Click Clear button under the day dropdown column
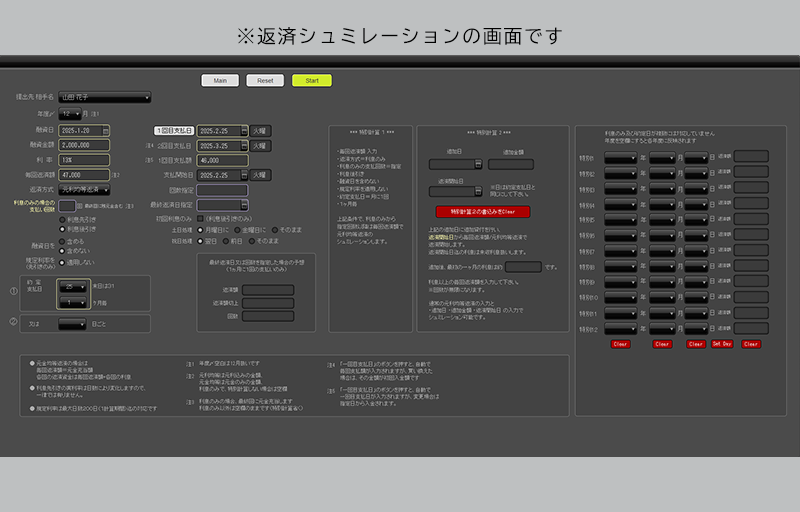The height and width of the screenshot is (512, 800). 696,344
